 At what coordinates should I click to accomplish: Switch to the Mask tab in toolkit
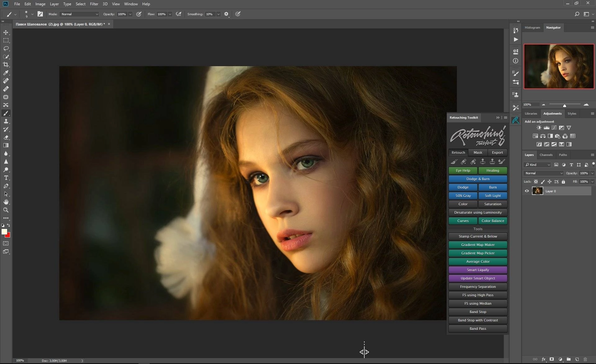pyautogui.click(x=478, y=152)
